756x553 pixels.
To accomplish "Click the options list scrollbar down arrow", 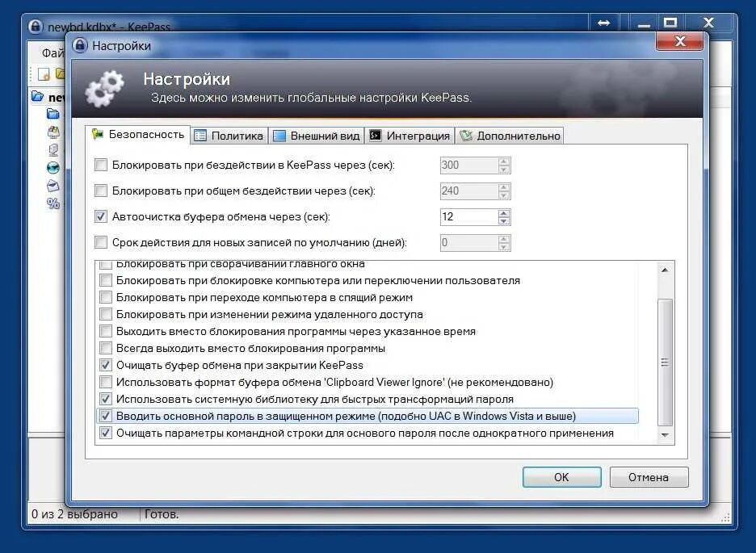I will point(665,435).
